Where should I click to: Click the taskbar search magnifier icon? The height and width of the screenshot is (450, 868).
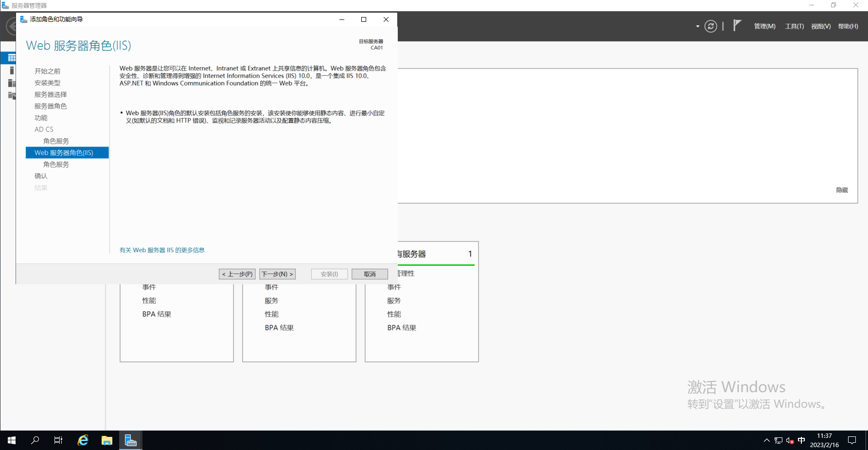click(35, 440)
